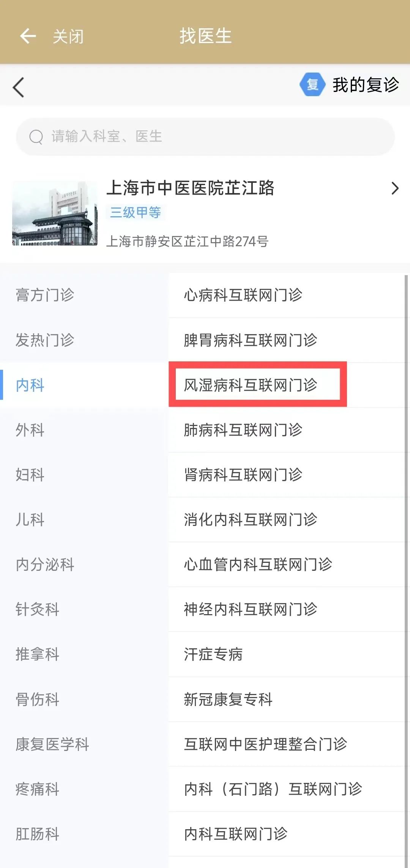This screenshot has width=410, height=868.
Task: Choose the 妇科 department category
Action: coord(30,475)
